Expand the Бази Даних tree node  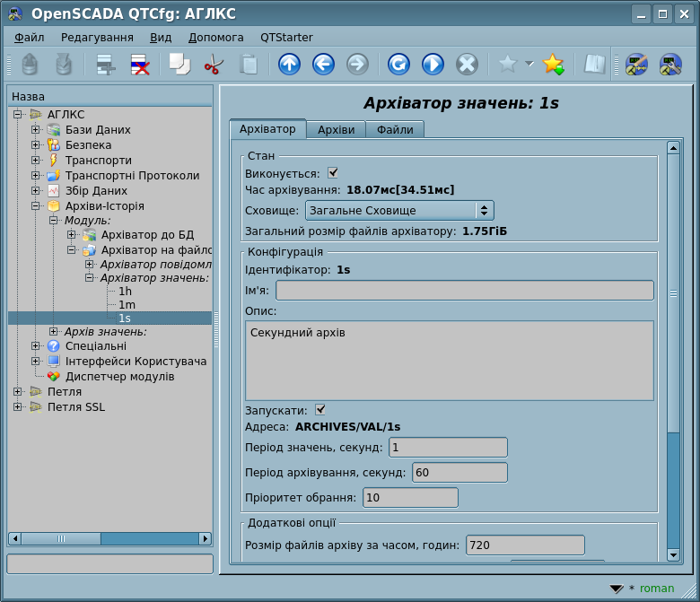(36, 130)
